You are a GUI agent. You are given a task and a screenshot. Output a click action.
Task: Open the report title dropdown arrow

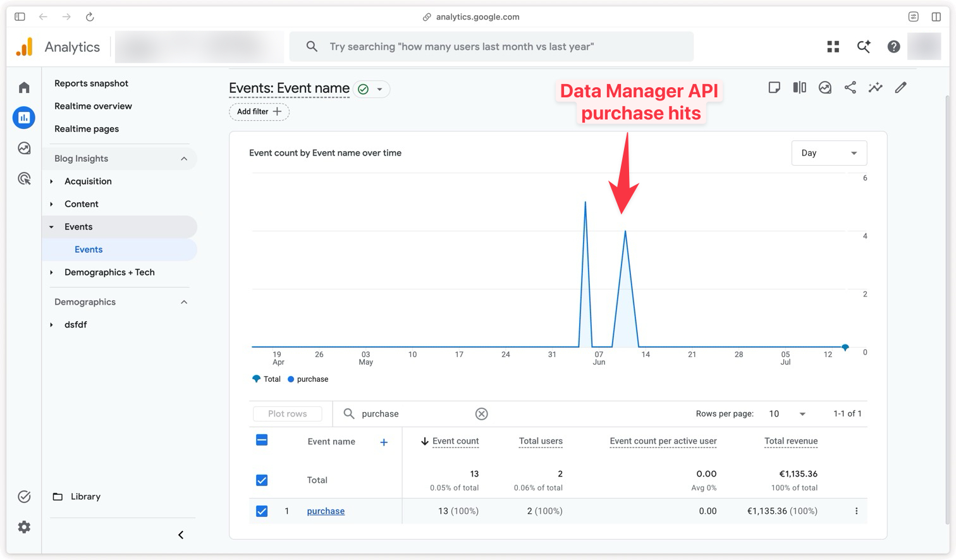(380, 90)
